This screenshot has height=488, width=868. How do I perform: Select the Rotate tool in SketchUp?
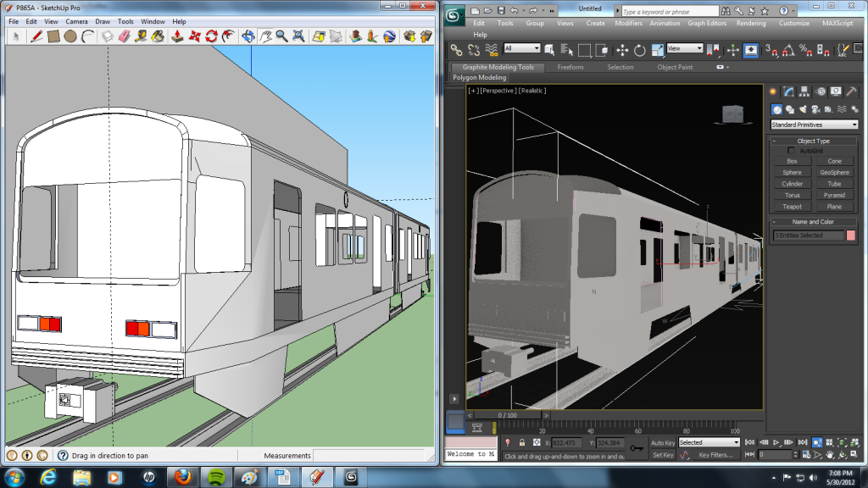coord(211,36)
